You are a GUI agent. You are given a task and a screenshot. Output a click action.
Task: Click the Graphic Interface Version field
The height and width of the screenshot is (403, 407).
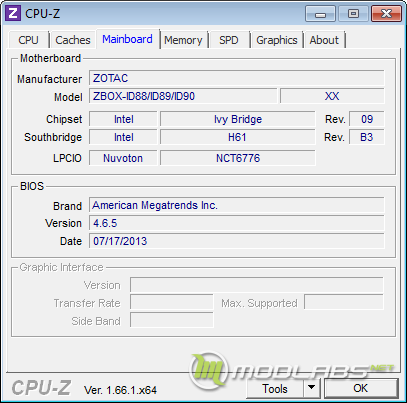257,285
